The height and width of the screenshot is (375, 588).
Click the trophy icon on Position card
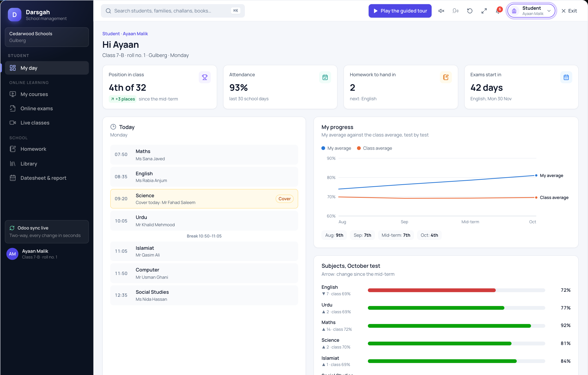pyautogui.click(x=204, y=77)
